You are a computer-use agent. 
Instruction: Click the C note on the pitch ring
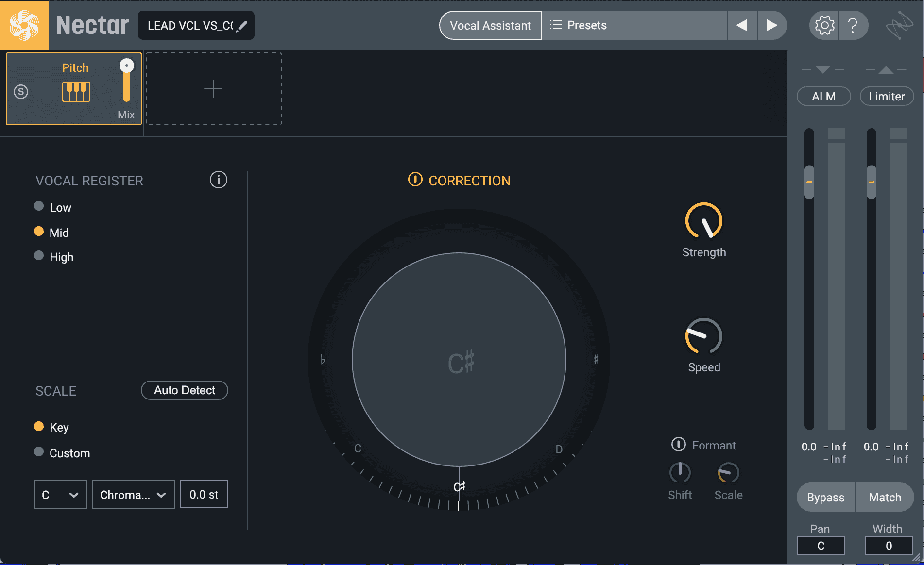coord(358,449)
